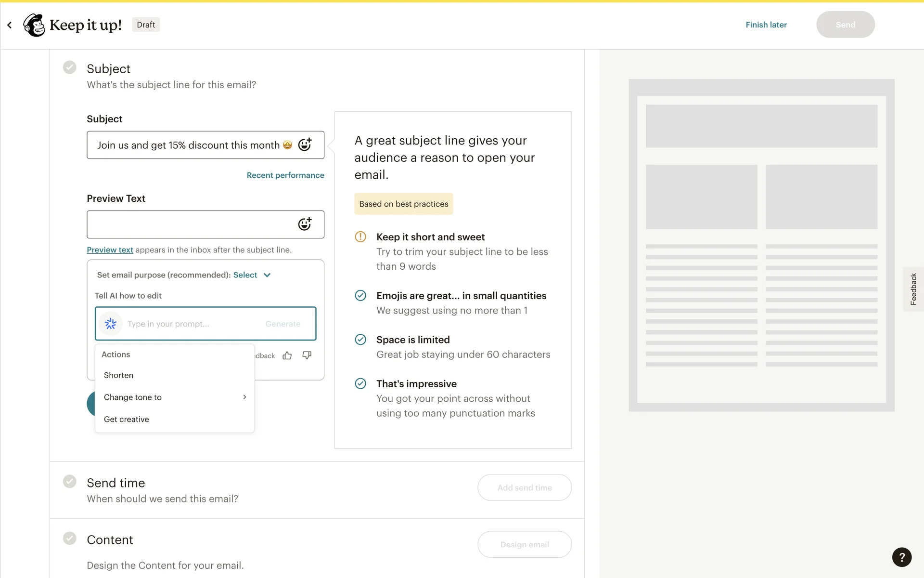Click the back arrow icon
The width and height of the screenshot is (924, 578).
tap(10, 25)
